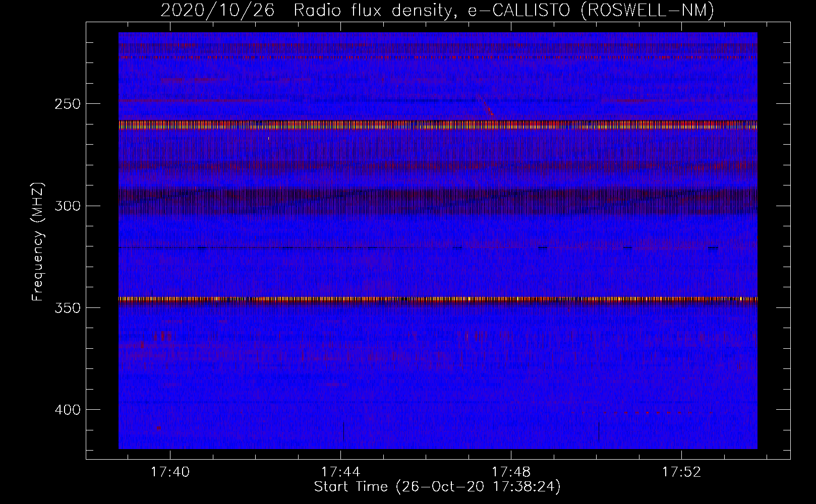Click the 17:44 time tick label
Screen dimensions: 816x504
(341, 472)
